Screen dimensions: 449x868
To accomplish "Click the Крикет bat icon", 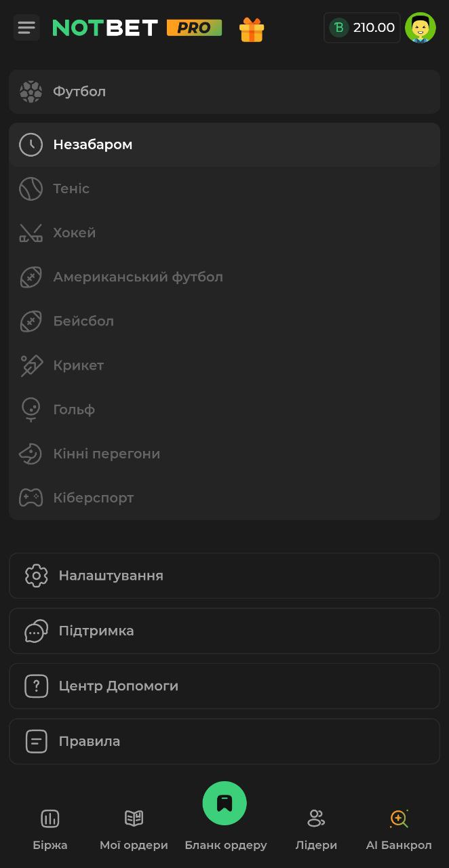I will 31,365.
